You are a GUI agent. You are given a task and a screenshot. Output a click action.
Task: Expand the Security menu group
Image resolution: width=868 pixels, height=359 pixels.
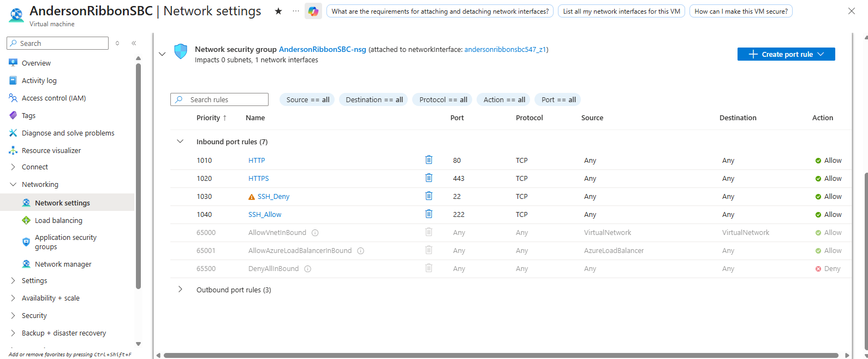[13, 315]
